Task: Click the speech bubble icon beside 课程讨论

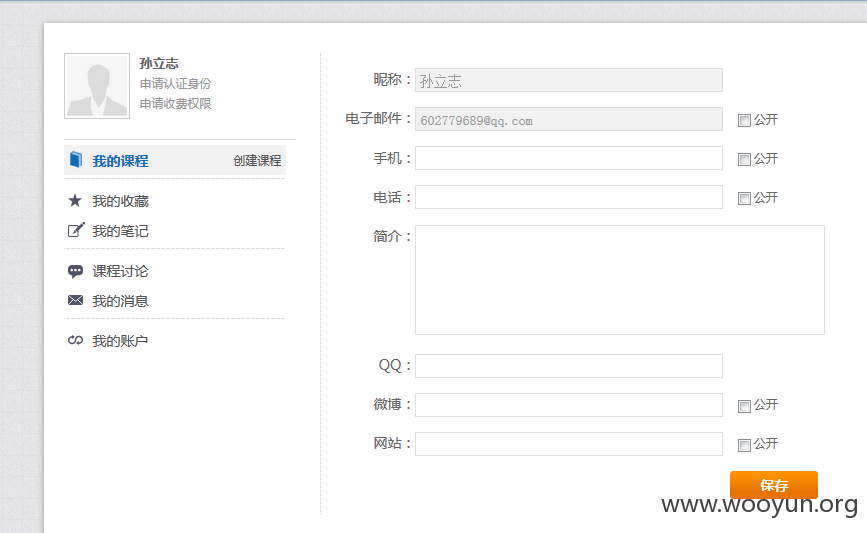Action: [75, 271]
